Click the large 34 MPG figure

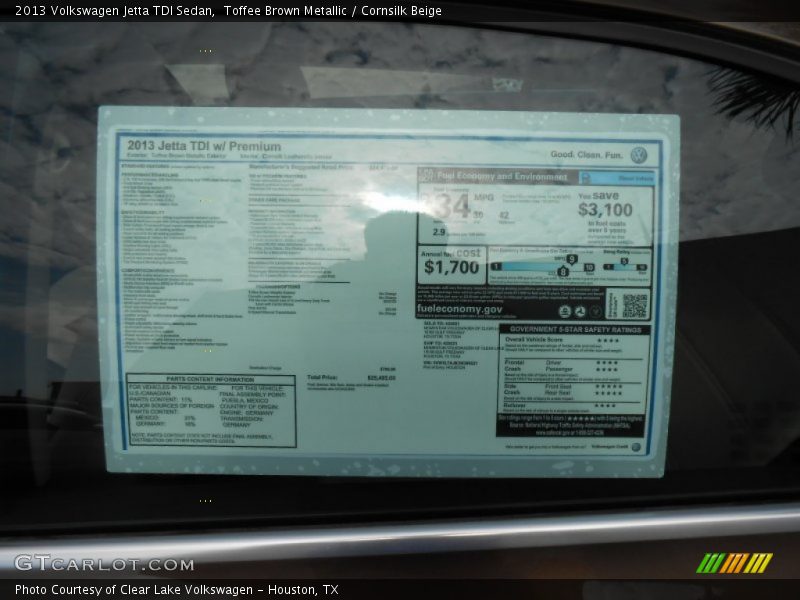click(x=452, y=207)
